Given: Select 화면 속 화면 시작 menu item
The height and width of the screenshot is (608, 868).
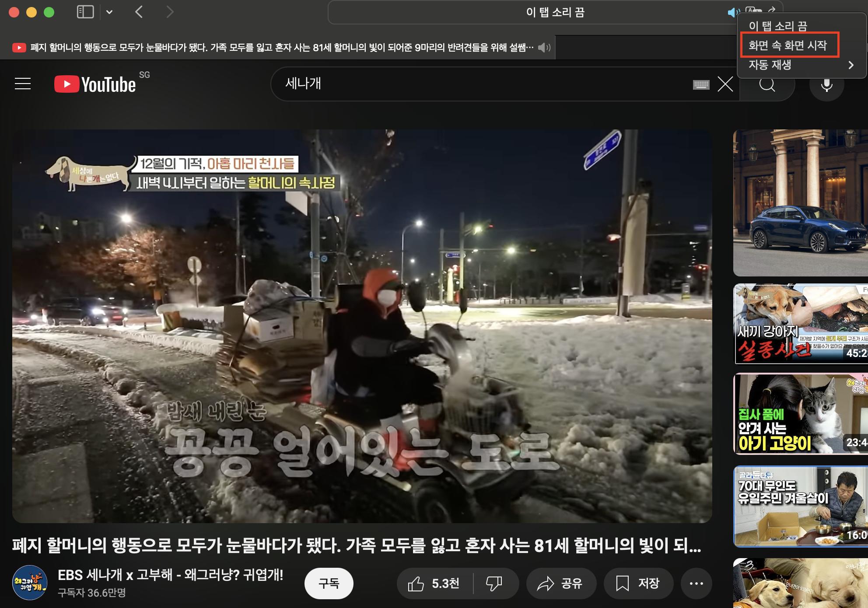Looking at the screenshot, I should click(x=789, y=45).
